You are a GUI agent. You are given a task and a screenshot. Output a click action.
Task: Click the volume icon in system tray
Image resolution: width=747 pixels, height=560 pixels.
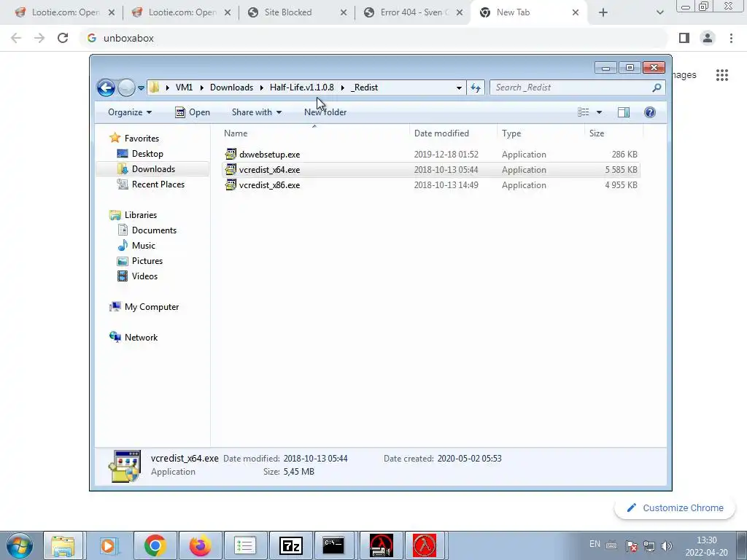pos(667,546)
